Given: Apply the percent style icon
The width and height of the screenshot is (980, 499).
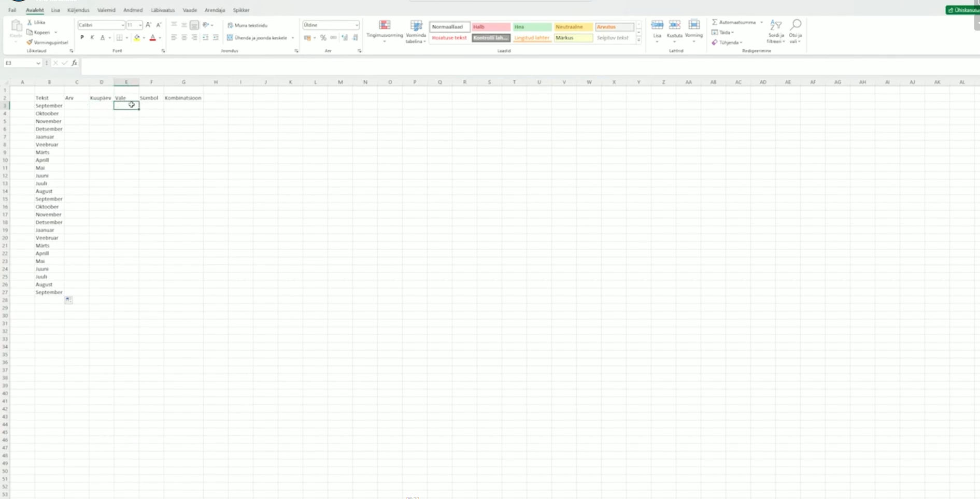Looking at the screenshot, I should click(x=323, y=38).
